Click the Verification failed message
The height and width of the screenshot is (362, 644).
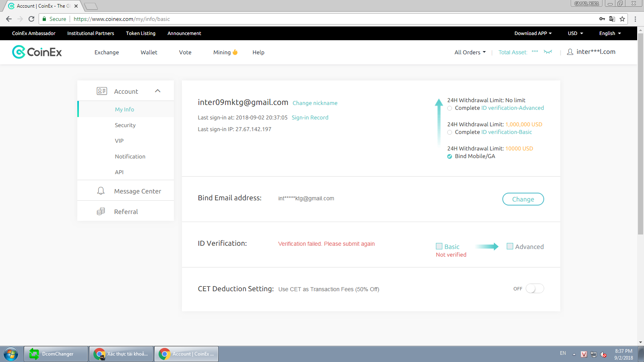pyautogui.click(x=326, y=244)
